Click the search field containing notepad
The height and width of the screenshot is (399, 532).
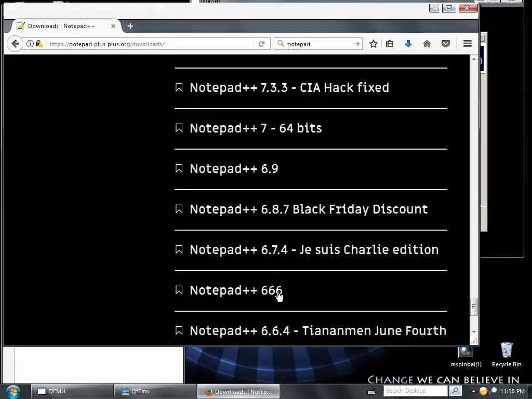pyautogui.click(x=319, y=44)
